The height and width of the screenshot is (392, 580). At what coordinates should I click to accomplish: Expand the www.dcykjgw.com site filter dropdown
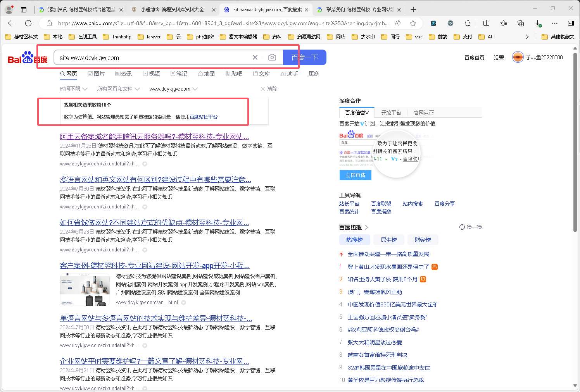[174, 89]
